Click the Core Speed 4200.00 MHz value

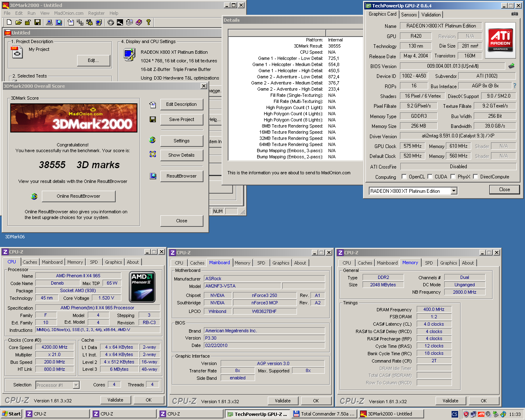coord(55,347)
